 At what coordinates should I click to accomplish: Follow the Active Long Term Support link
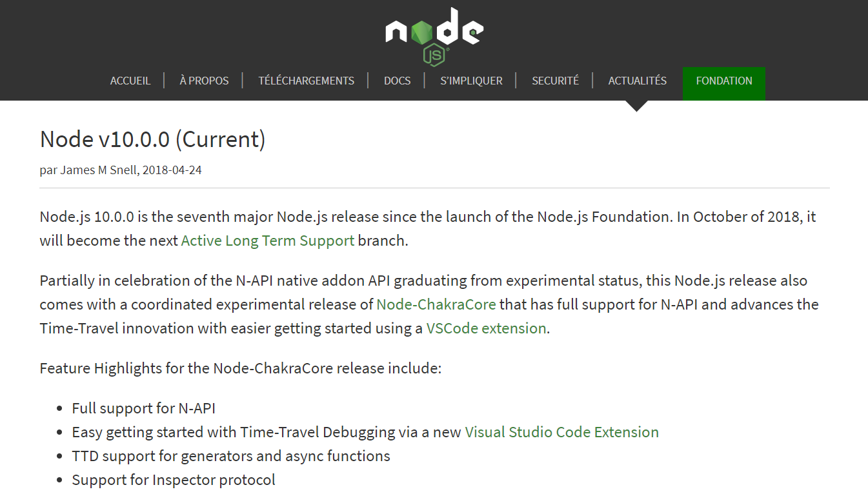[268, 241]
